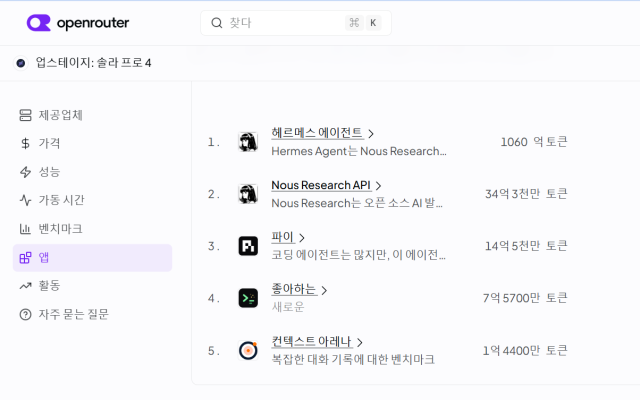Open the Nous Research API link

[321, 185]
